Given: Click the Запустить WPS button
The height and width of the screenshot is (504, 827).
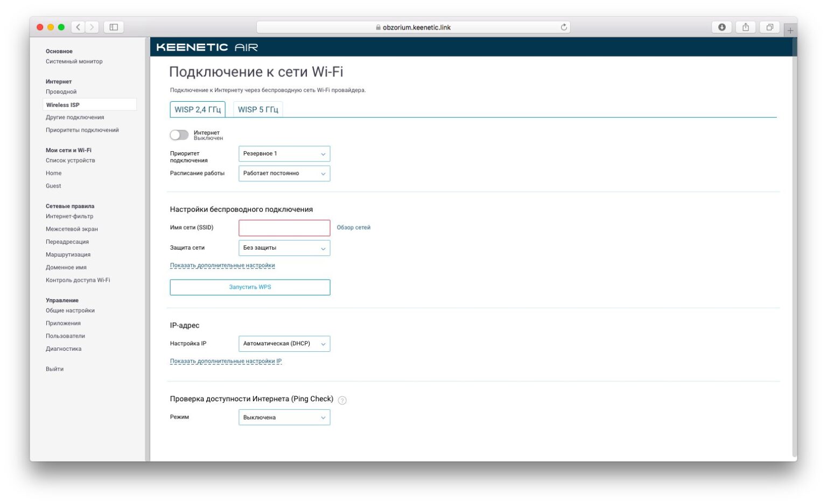Looking at the screenshot, I should 250,287.
